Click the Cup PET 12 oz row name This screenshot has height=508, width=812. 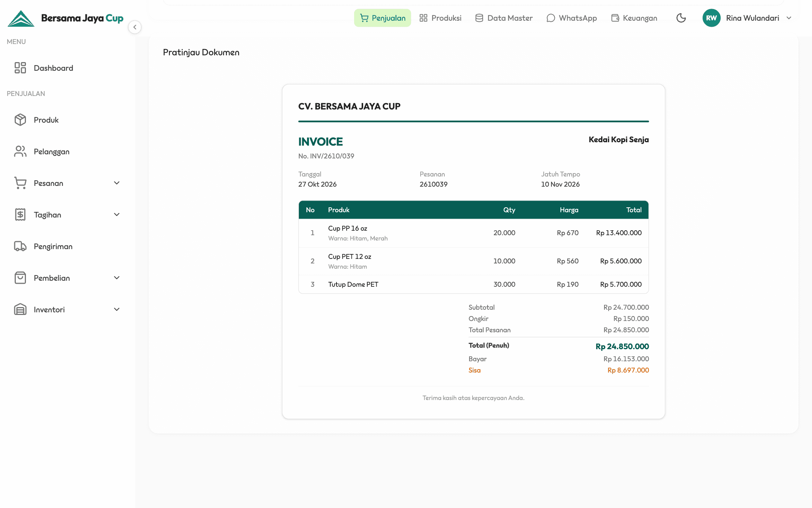(350, 257)
